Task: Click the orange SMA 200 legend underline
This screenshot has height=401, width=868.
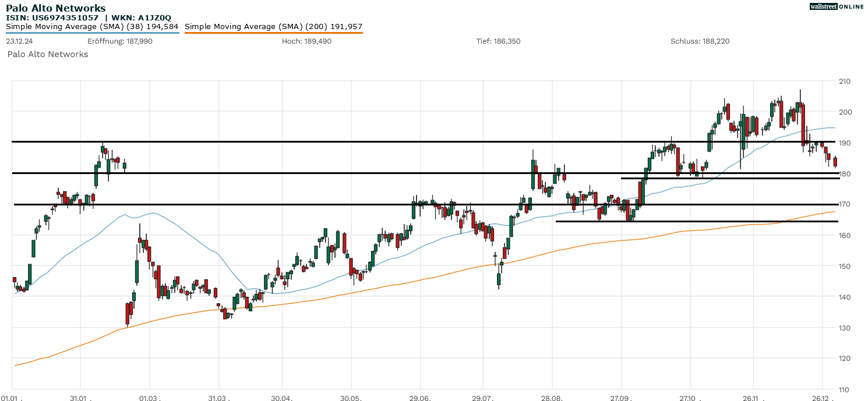Action: (273, 33)
